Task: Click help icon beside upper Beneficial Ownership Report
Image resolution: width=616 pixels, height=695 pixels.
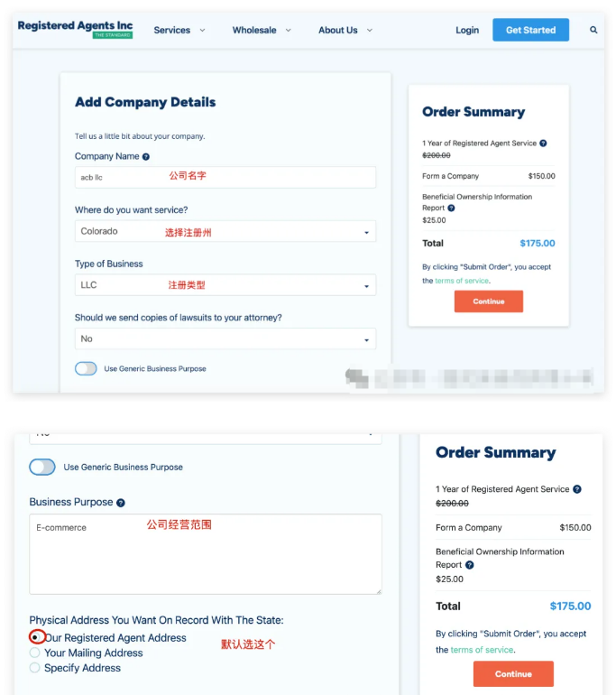Action: tap(451, 208)
